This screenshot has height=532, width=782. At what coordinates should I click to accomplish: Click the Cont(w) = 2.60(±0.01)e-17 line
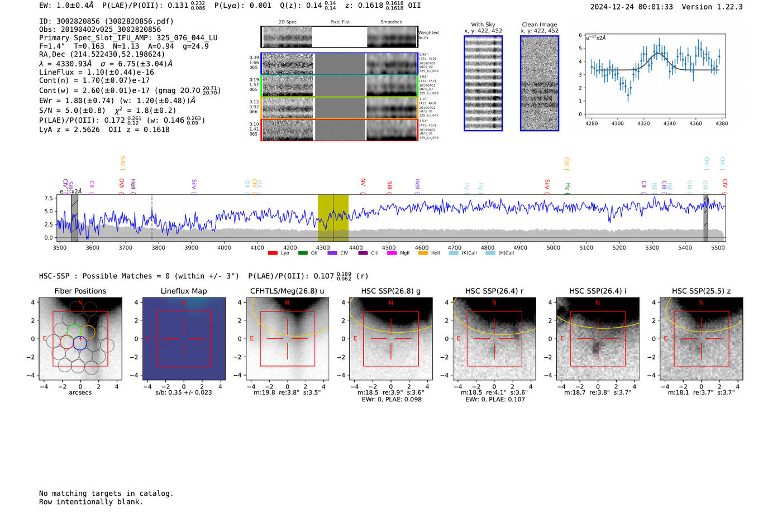pyautogui.click(x=130, y=90)
